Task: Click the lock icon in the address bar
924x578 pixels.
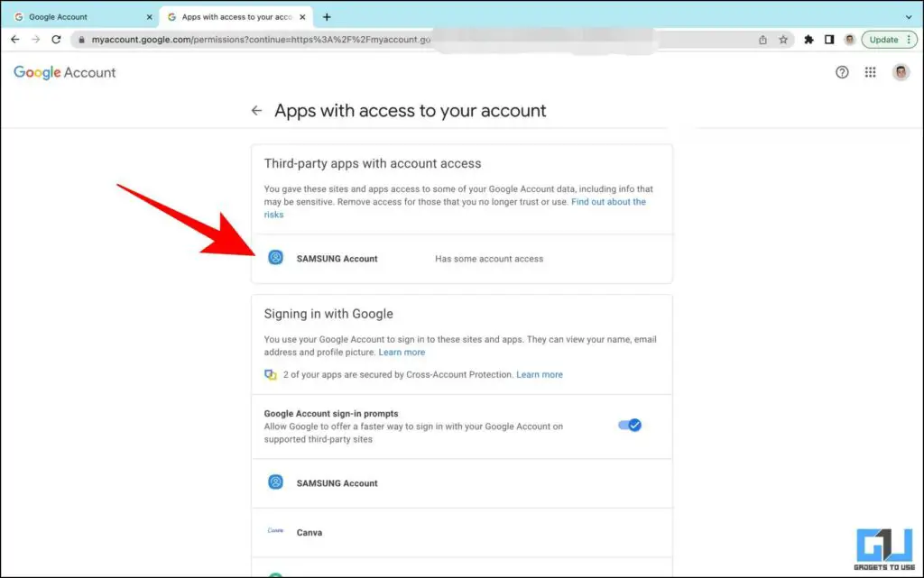Action: pos(81,40)
